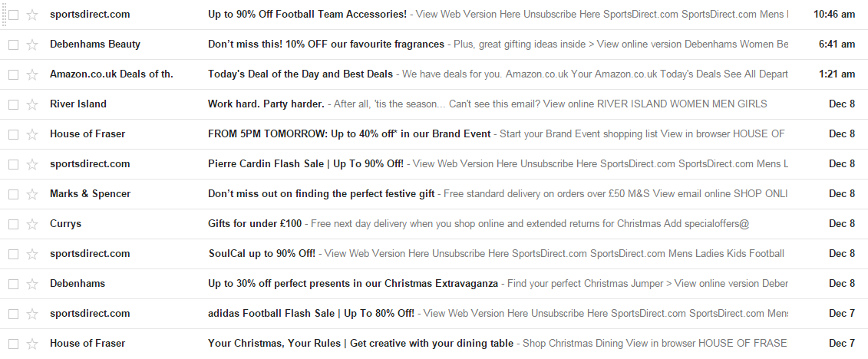Select House of Fraser dining table email checkbox

[x=13, y=344]
